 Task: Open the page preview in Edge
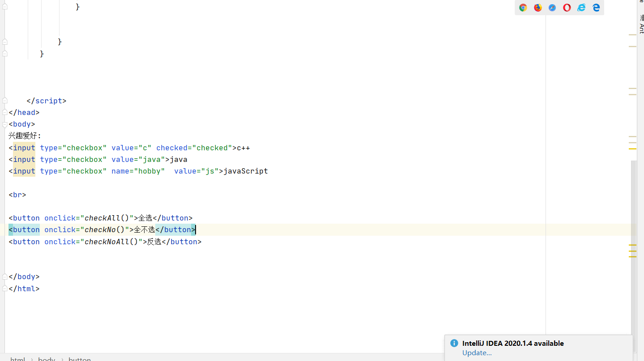596,8
